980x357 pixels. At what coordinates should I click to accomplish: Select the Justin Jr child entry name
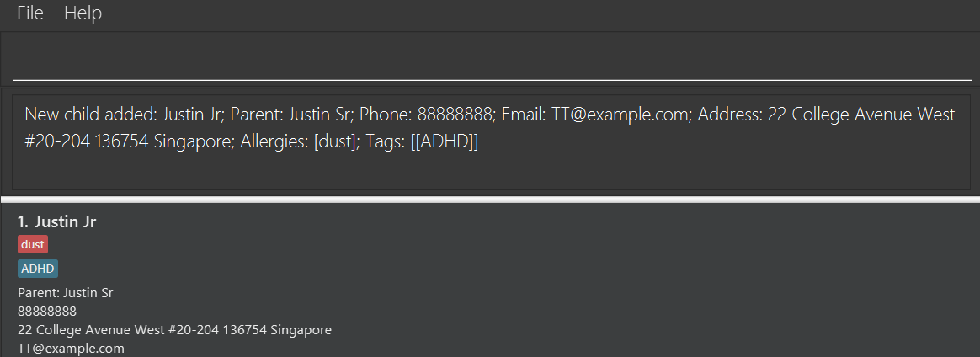(x=57, y=222)
